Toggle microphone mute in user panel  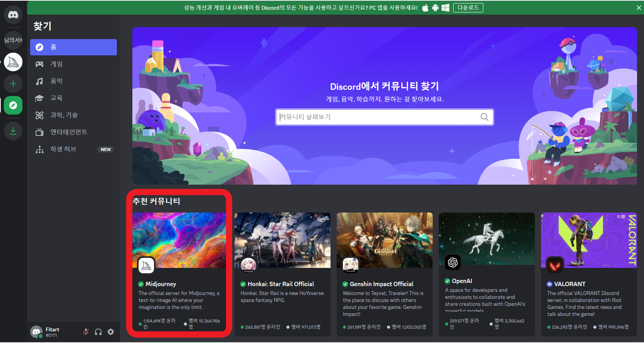click(86, 332)
